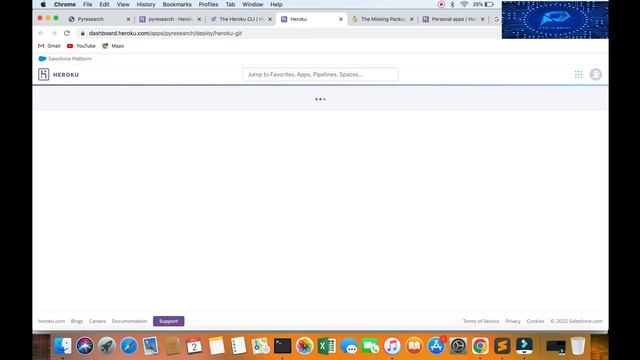
Task: Open the YouTube bookmark
Action: pos(81,46)
